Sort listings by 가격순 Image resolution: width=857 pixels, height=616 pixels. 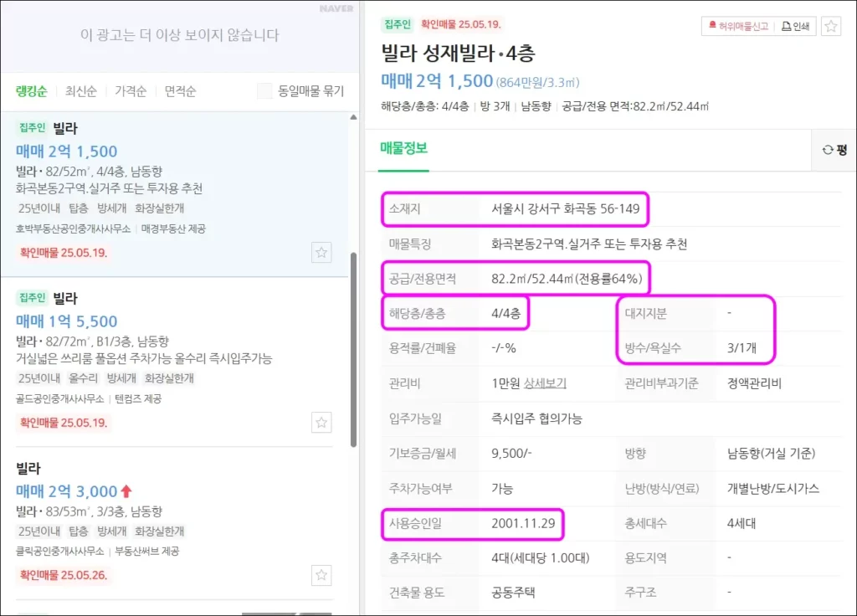[x=131, y=91]
